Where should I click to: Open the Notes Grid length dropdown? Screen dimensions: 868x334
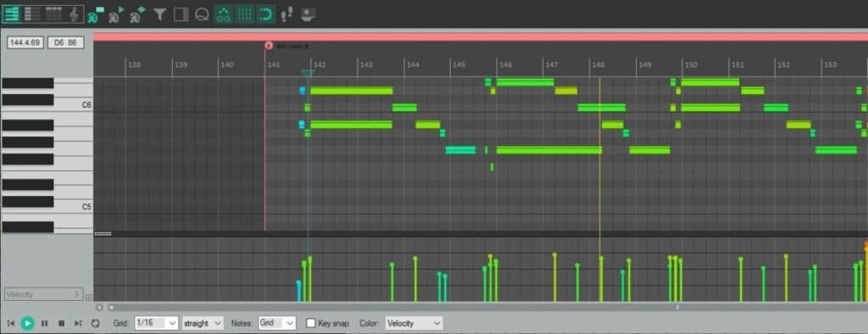277,323
